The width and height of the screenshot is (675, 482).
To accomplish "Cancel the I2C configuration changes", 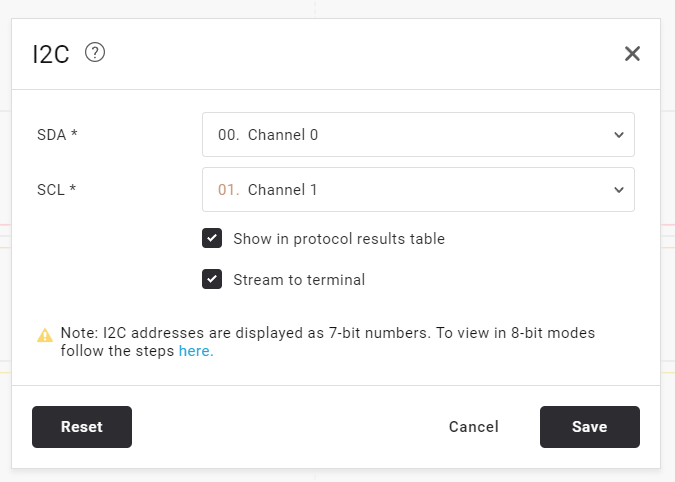I will pos(473,427).
